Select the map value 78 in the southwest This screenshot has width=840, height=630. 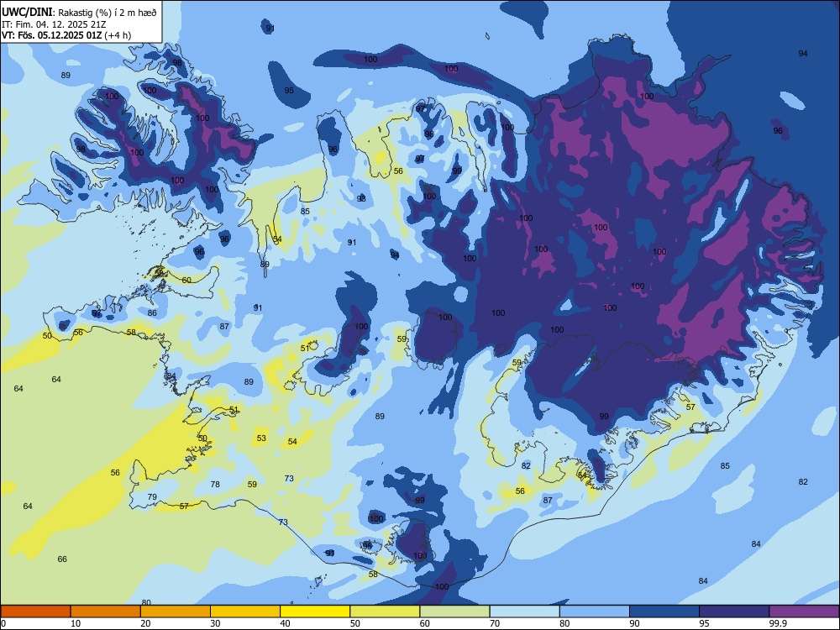coord(215,484)
